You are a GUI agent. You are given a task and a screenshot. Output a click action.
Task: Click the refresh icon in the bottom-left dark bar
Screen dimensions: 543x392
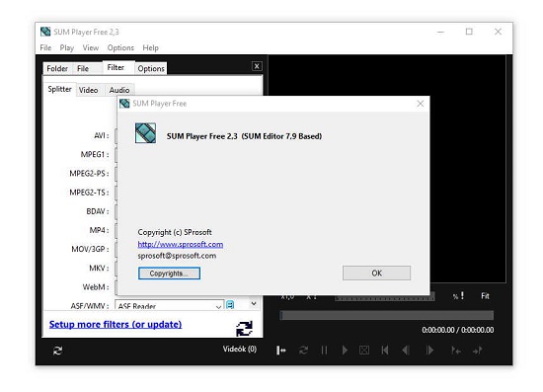[x=57, y=351]
